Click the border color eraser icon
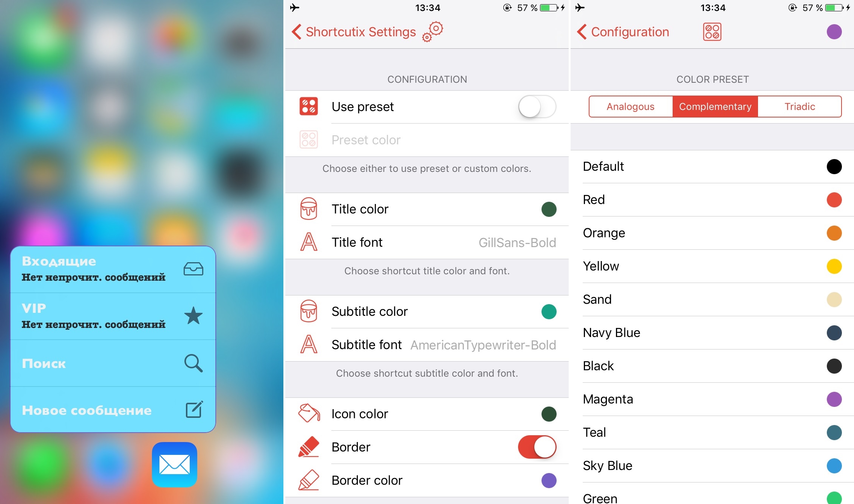Screen dimensions: 854x504 (308, 482)
